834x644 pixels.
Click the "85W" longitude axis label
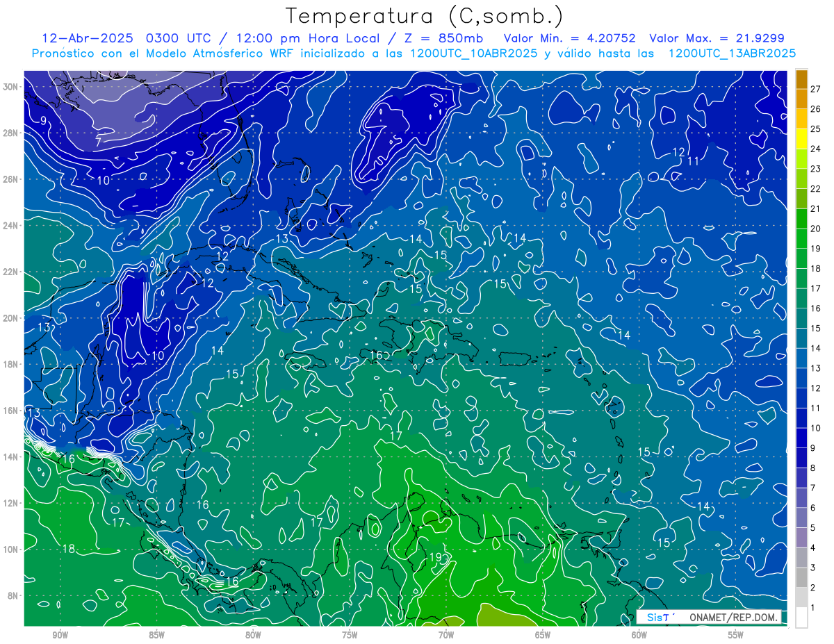(x=156, y=635)
